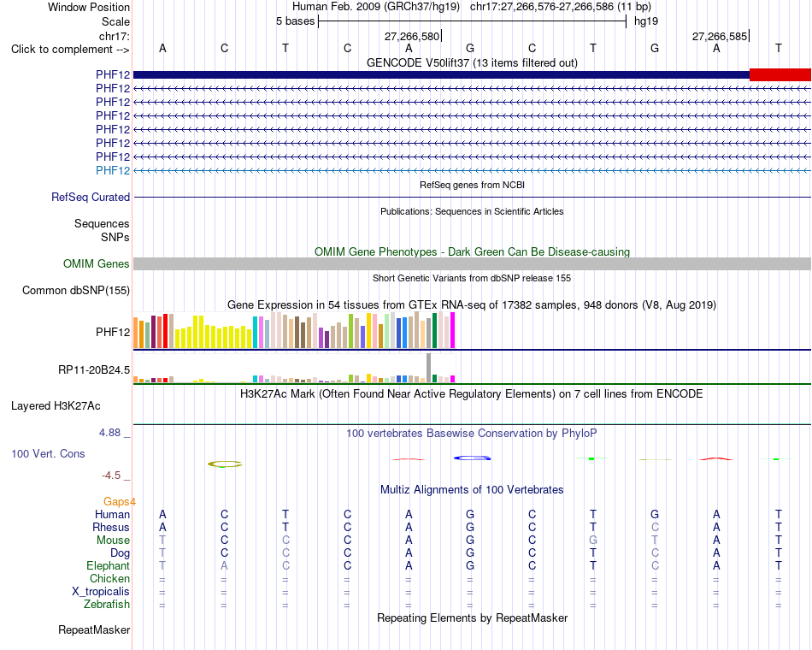
Task: Click the 27,266,585 position marker
Action: click(720, 36)
